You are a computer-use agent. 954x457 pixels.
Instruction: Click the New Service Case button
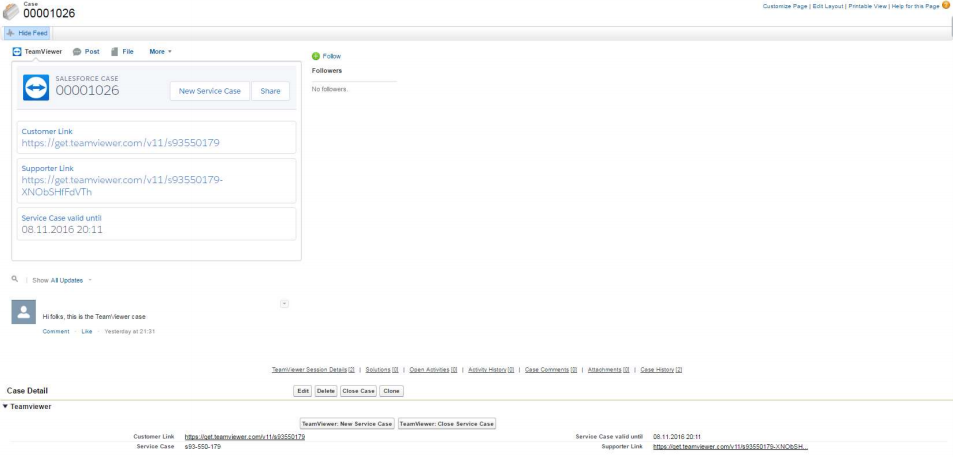(x=210, y=91)
